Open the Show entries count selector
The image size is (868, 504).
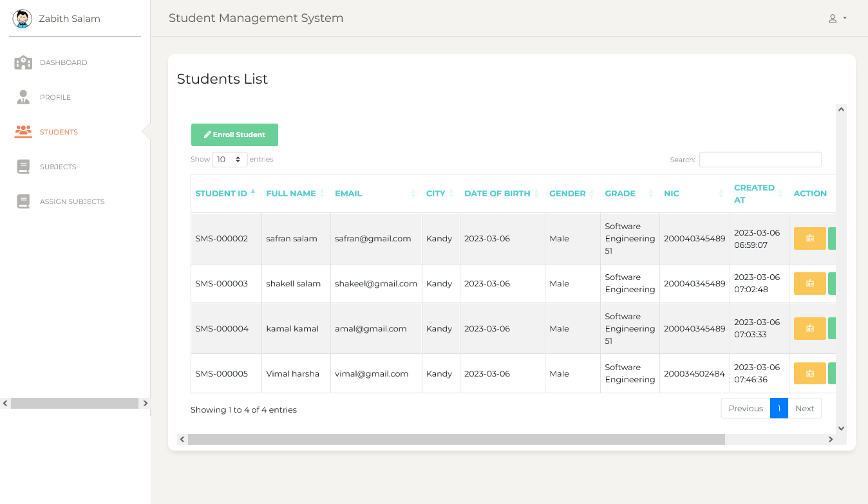(x=230, y=159)
